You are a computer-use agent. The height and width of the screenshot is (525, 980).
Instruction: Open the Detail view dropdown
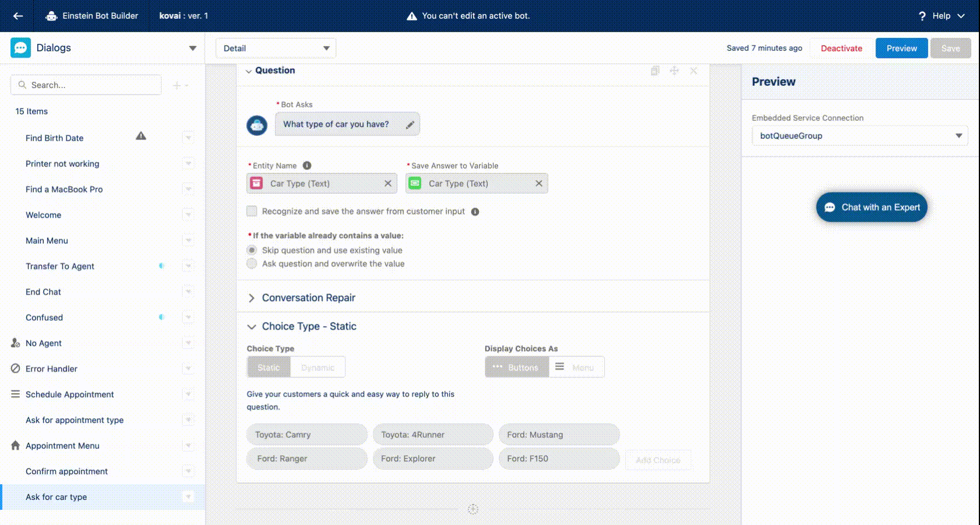coord(275,48)
